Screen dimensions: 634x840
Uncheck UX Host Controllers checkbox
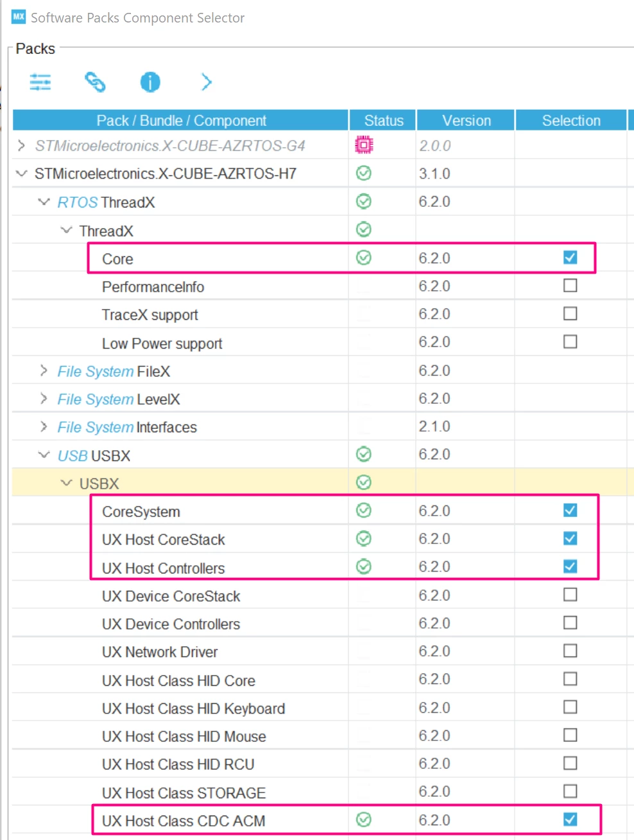[x=570, y=566]
